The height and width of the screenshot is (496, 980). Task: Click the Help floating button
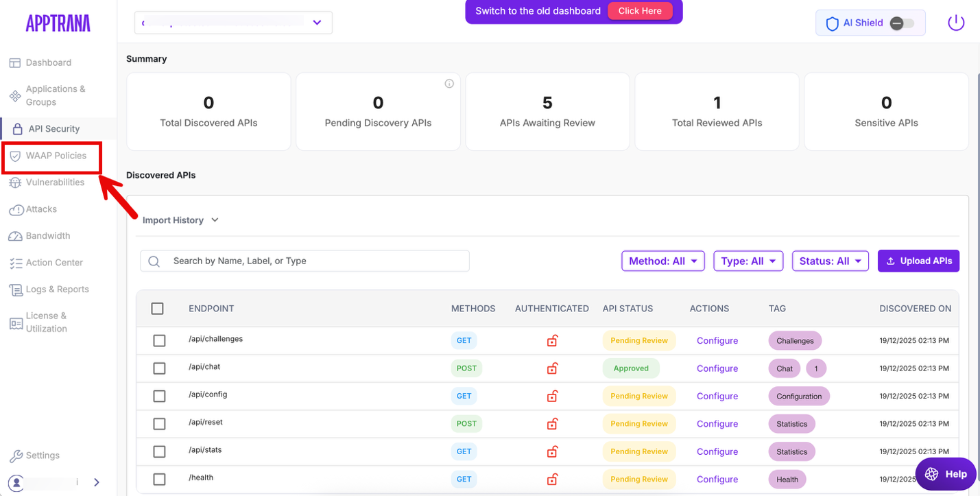point(946,474)
